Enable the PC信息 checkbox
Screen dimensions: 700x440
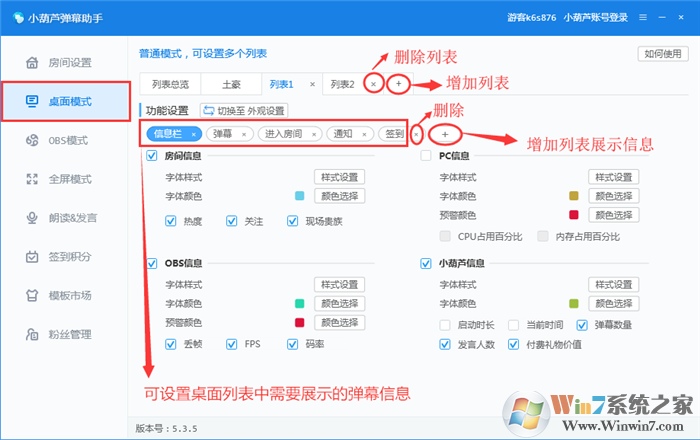coord(426,156)
